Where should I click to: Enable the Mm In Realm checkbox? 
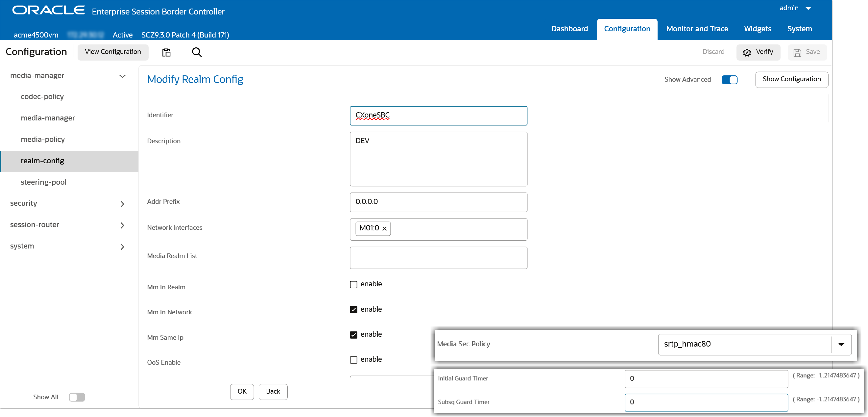353,284
